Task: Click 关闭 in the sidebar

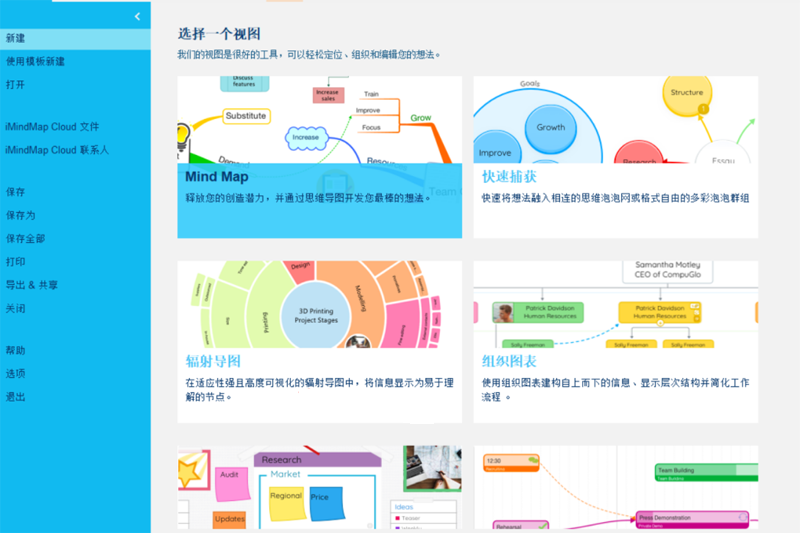Action: pos(75,309)
